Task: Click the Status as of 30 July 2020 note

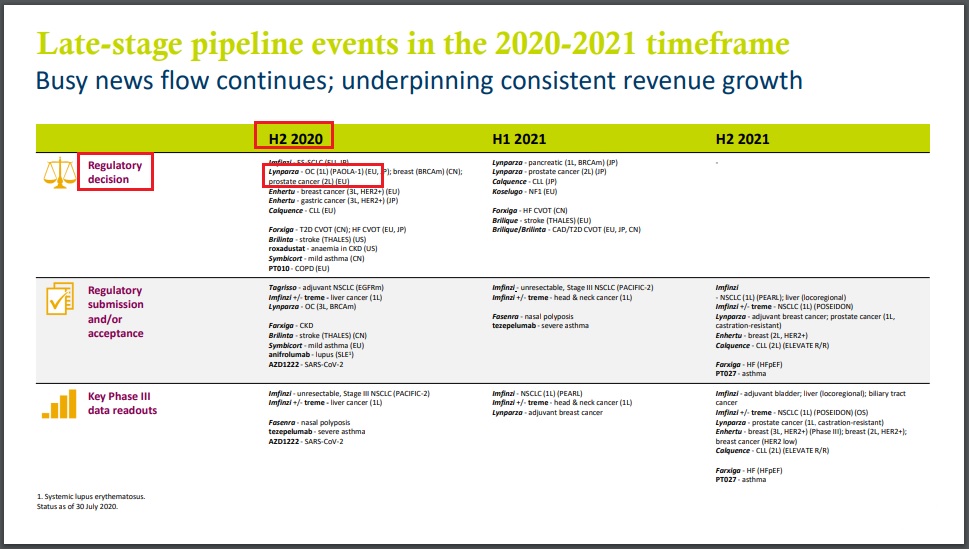Action: tap(78, 506)
